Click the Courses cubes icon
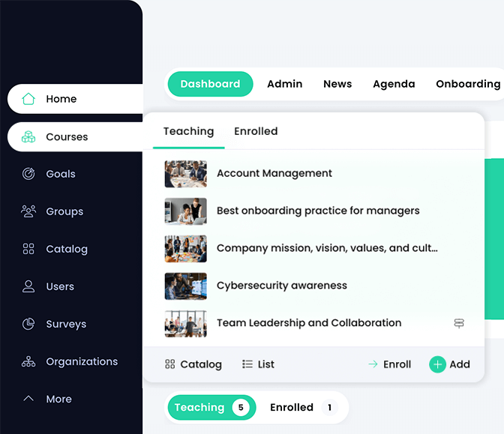504x434 pixels. click(x=28, y=137)
